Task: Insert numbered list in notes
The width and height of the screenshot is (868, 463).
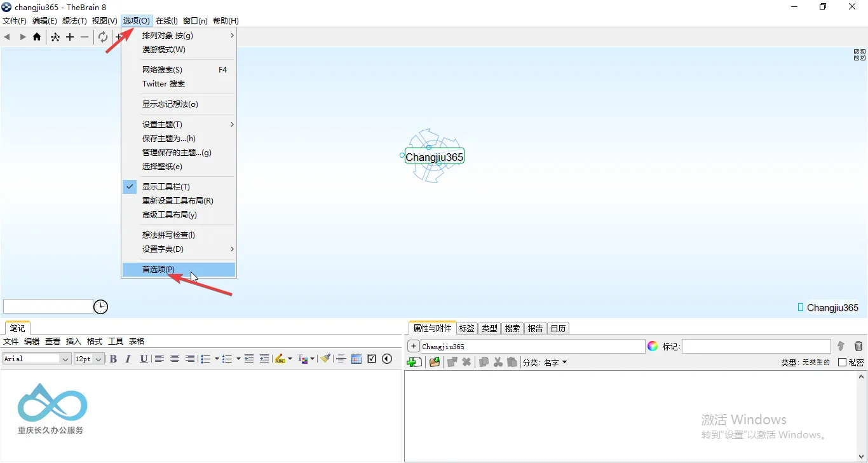Action: [227, 359]
